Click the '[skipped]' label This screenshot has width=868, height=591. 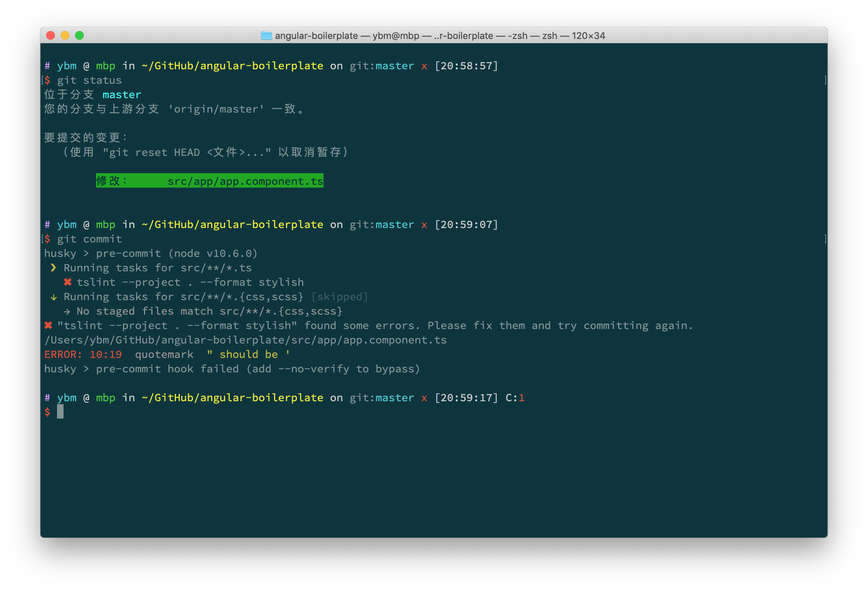(339, 297)
